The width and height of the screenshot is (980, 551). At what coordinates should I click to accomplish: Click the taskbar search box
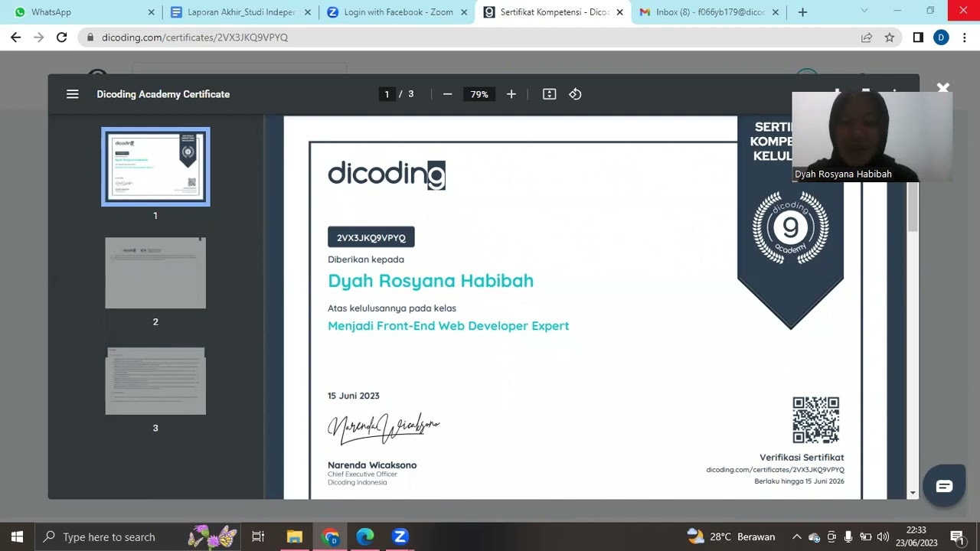point(139,536)
